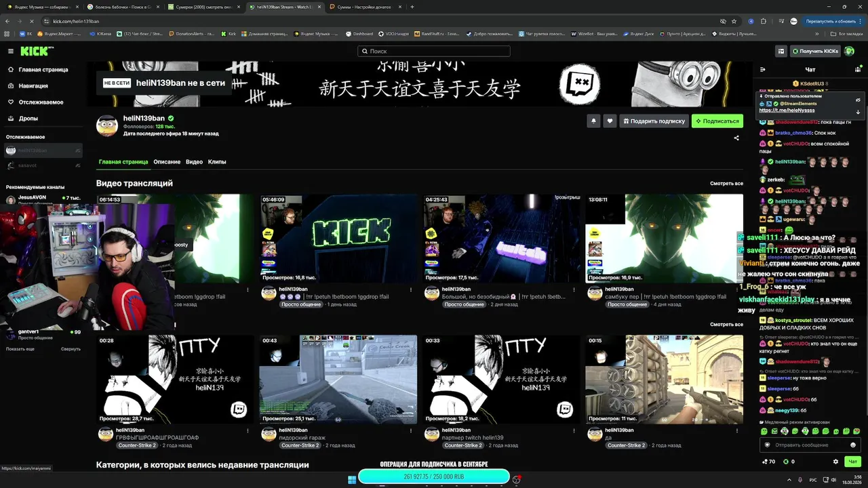The width and height of the screenshot is (868, 488).
Task: Click the Подписаться button
Action: click(717, 121)
